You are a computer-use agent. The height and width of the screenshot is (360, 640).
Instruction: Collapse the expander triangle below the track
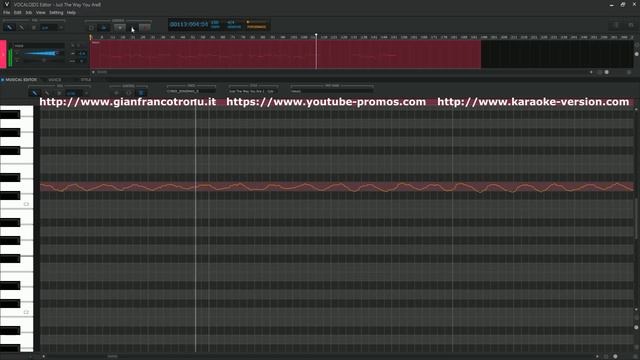[x=93, y=72]
